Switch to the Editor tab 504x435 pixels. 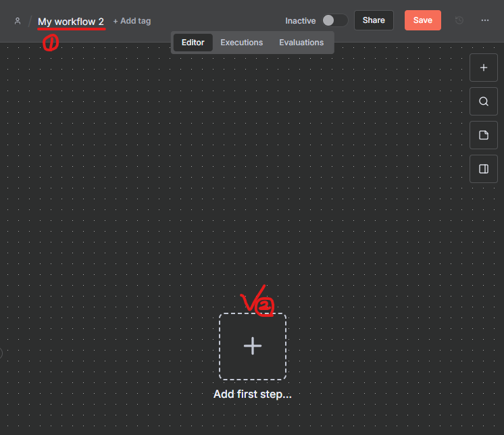click(x=193, y=43)
